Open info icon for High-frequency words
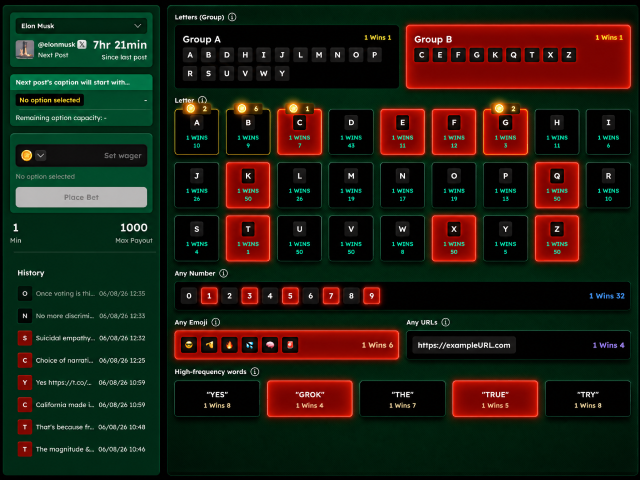 tap(255, 372)
